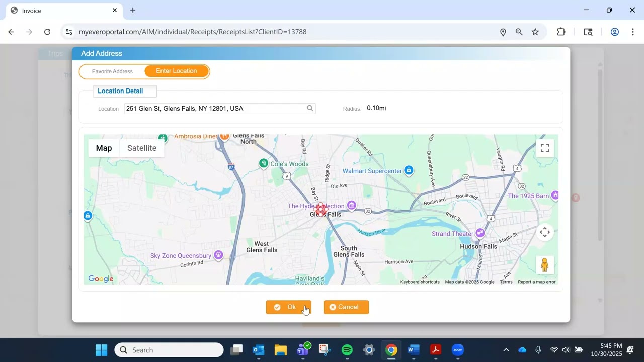Reload the current page
644x362 pixels.
click(47, 32)
